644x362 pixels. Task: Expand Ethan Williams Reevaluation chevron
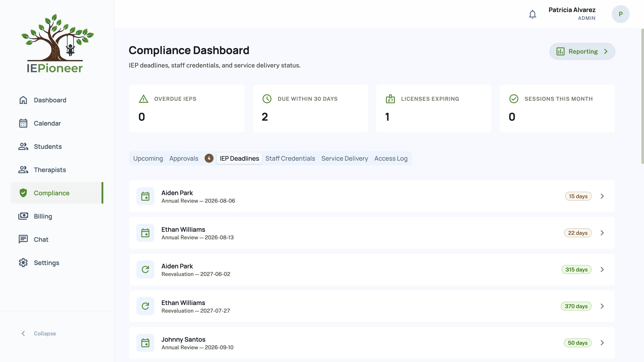[602, 306]
